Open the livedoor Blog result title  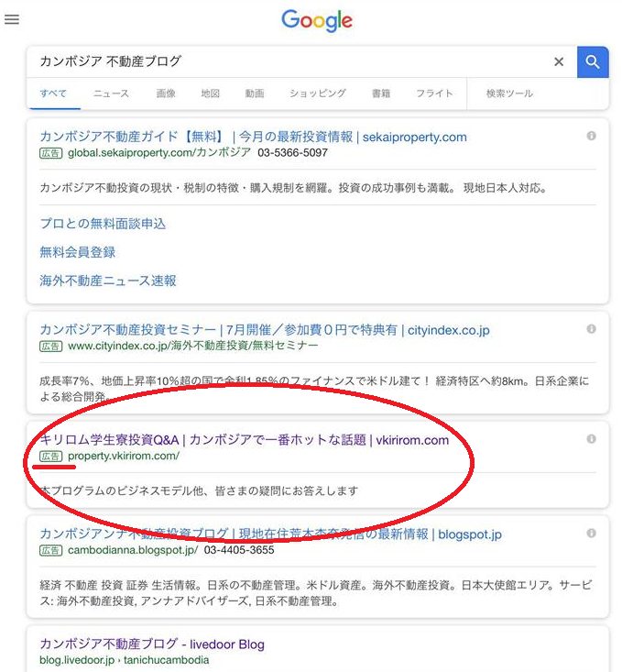coord(151,644)
